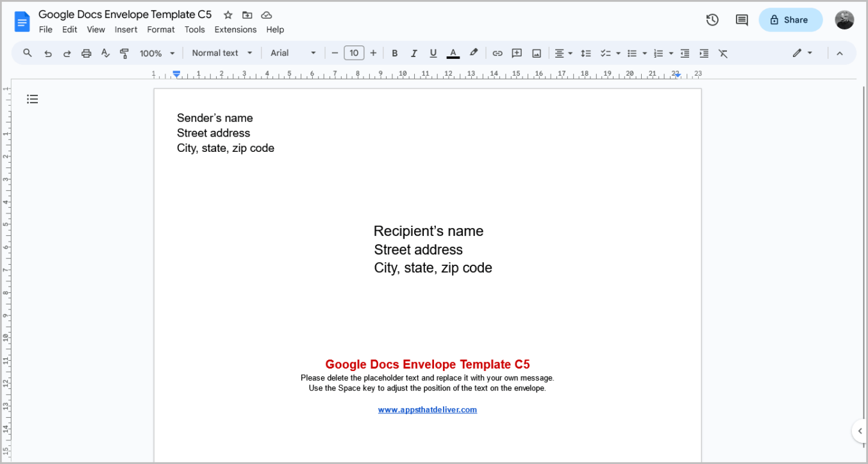The image size is (868, 464).
Task: Open the text color picker
Action: click(453, 53)
